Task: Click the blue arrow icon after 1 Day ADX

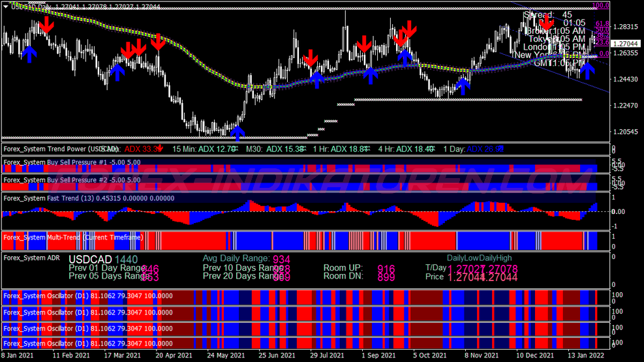Action: click(500, 149)
